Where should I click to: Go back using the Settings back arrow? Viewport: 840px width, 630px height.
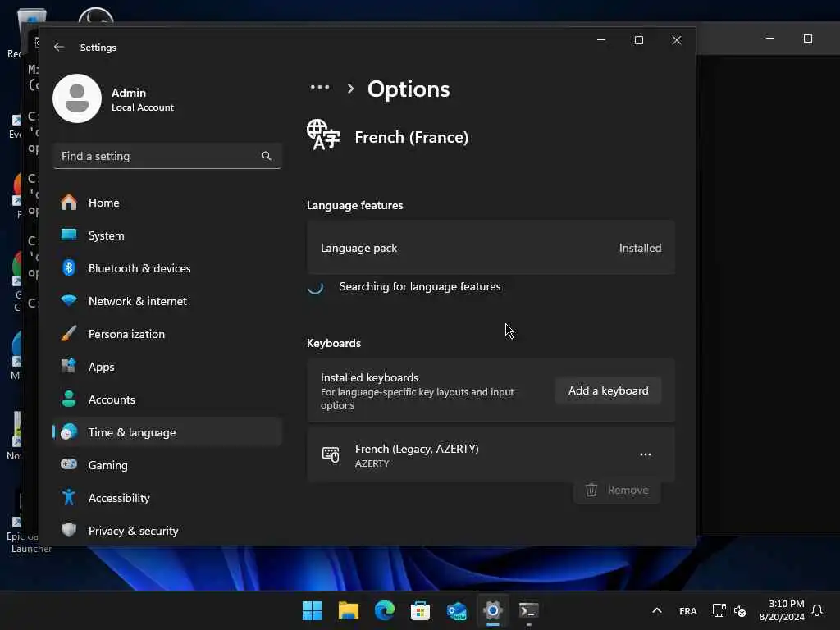(59, 47)
